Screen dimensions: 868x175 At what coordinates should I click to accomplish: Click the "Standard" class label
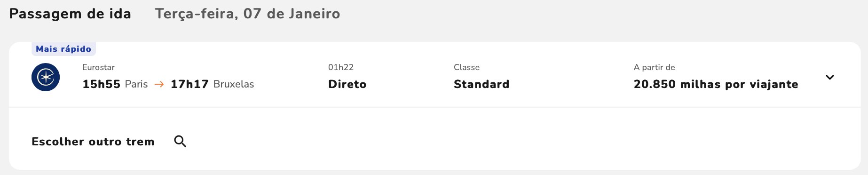481,84
